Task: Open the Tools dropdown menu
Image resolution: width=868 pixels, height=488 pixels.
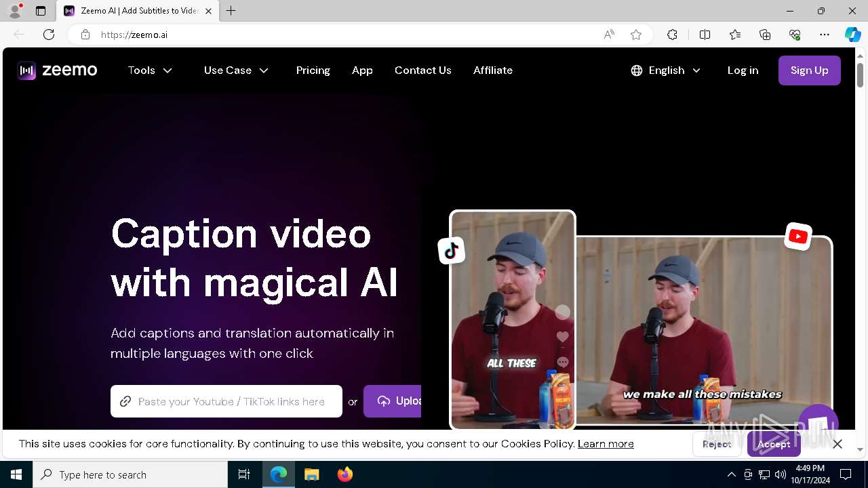Action: (150, 70)
